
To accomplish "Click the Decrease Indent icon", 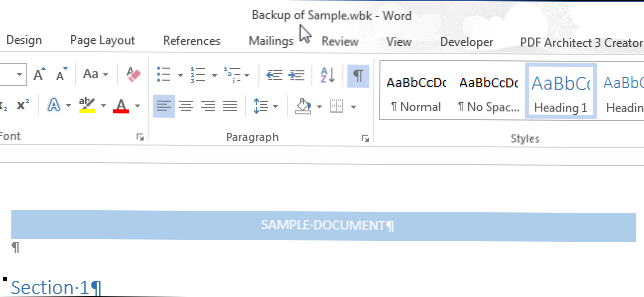I will (274, 75).
